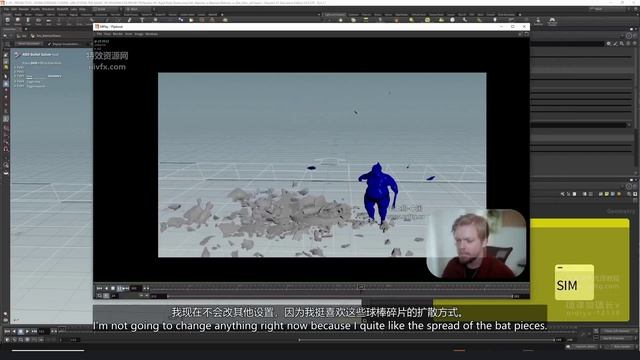Click the network view far-right toolbar icon
This screenshot has width=640, height=360.
coord(635,194)
